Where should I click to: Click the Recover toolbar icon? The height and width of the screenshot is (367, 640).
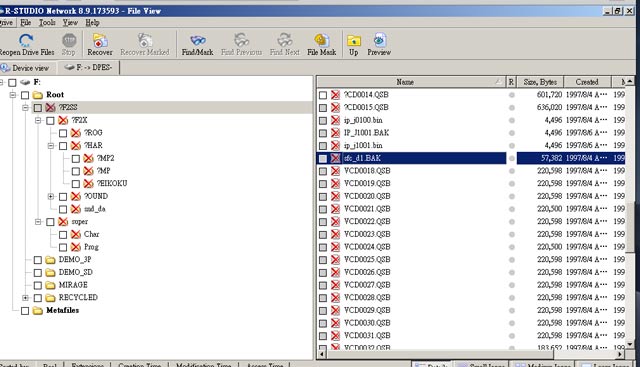click(x=100, y=40)
